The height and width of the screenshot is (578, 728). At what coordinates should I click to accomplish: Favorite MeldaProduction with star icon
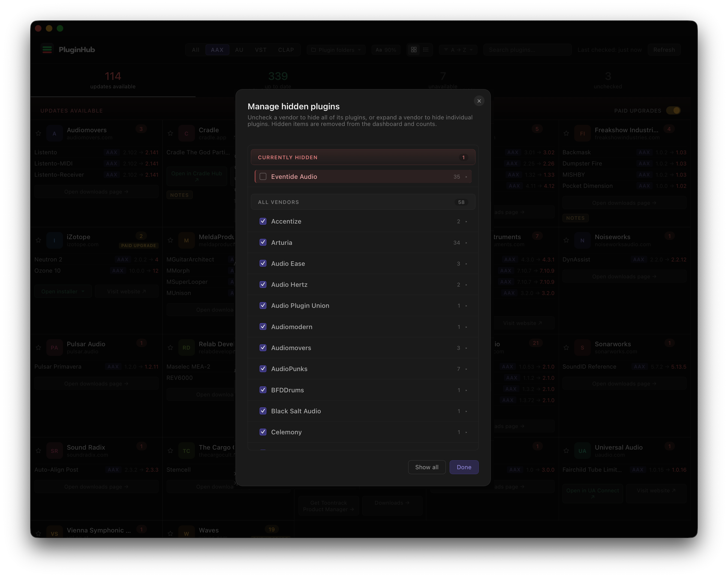170,240
